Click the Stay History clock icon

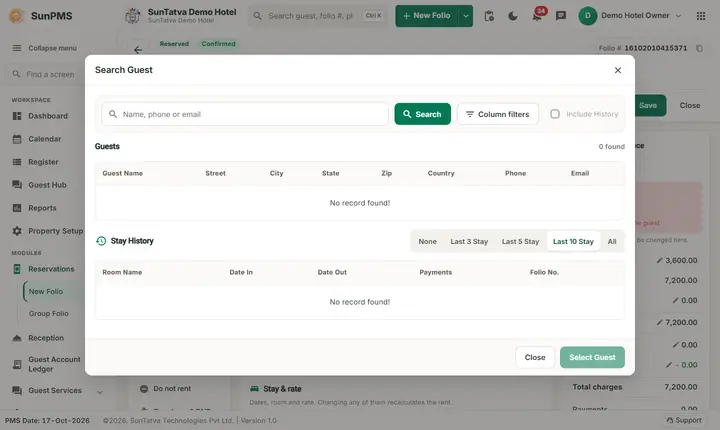[101, 241]
